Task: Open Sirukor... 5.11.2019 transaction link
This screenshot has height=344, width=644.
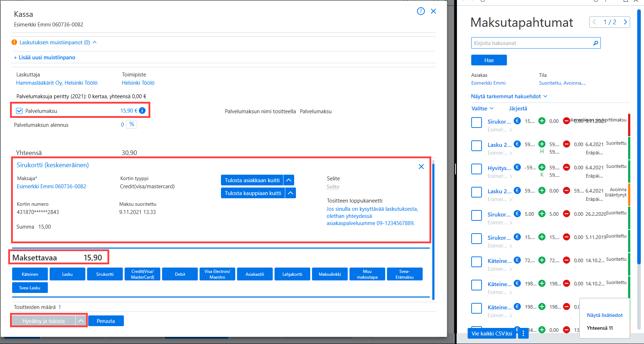Action: tap(499, 238)
